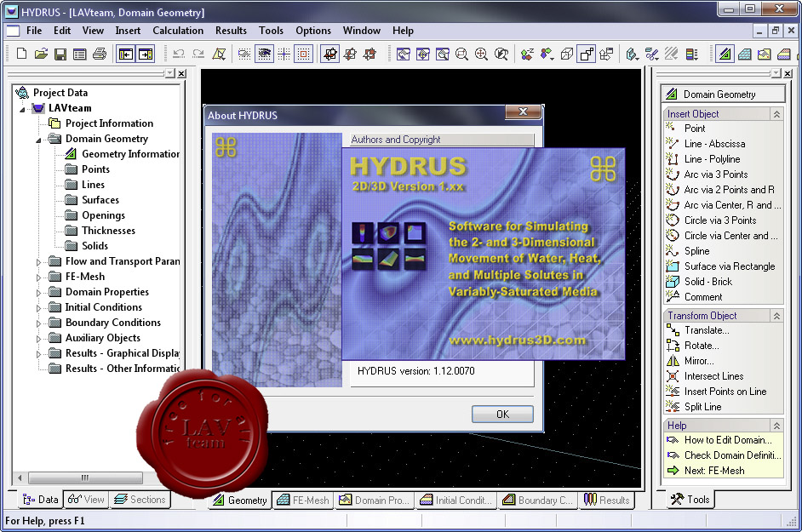Click the Print toolbar icon
This screenshot has height=532, width=802.
100,54
